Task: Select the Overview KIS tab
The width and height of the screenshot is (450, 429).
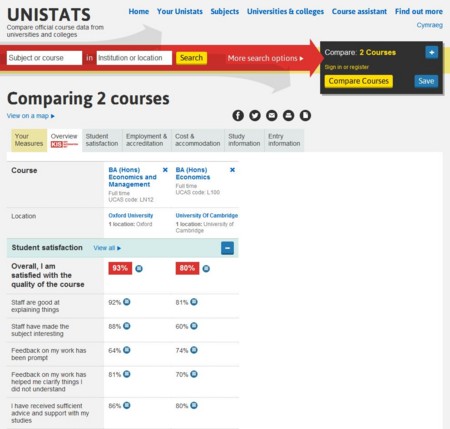Action: (x=64, y=140)
